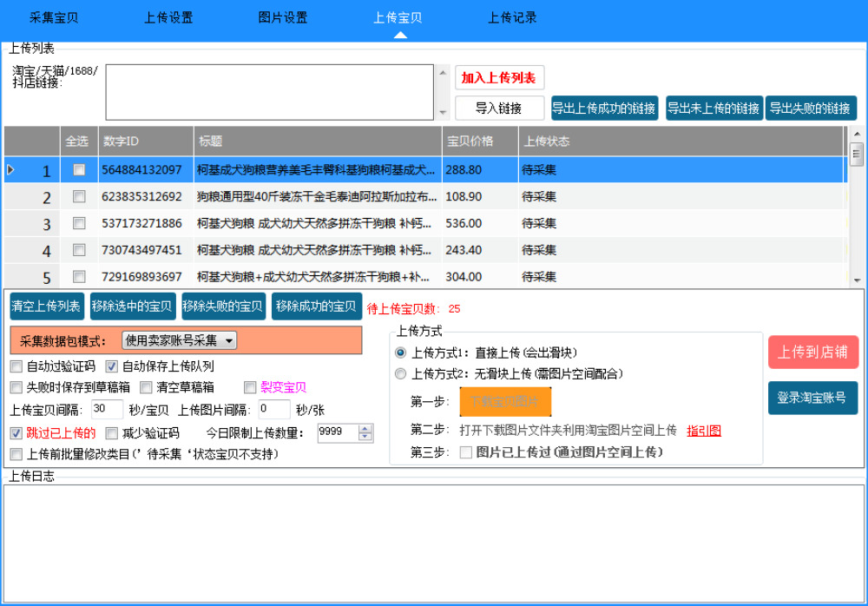Click 导出上传成功的链接 button
The height and width of the screenshot is (606, 868).
(604, 109)
